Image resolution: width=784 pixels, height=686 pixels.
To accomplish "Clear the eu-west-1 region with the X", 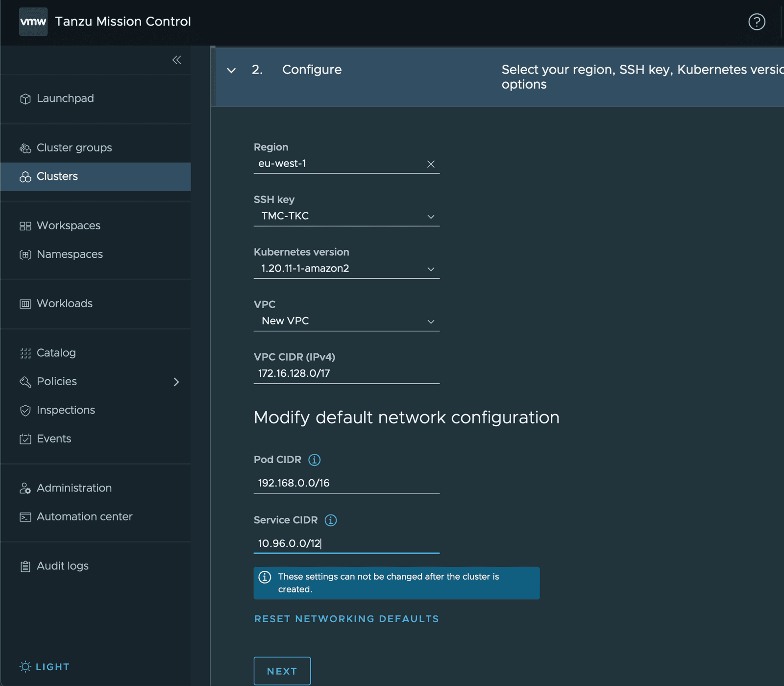I will click(x=431, y=164).
